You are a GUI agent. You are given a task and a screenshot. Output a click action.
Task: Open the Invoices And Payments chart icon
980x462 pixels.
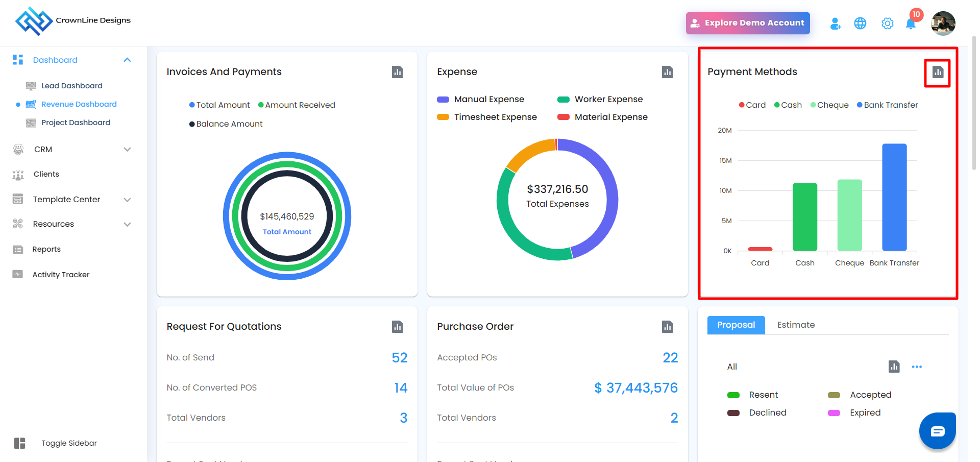(x=397, y=72)
